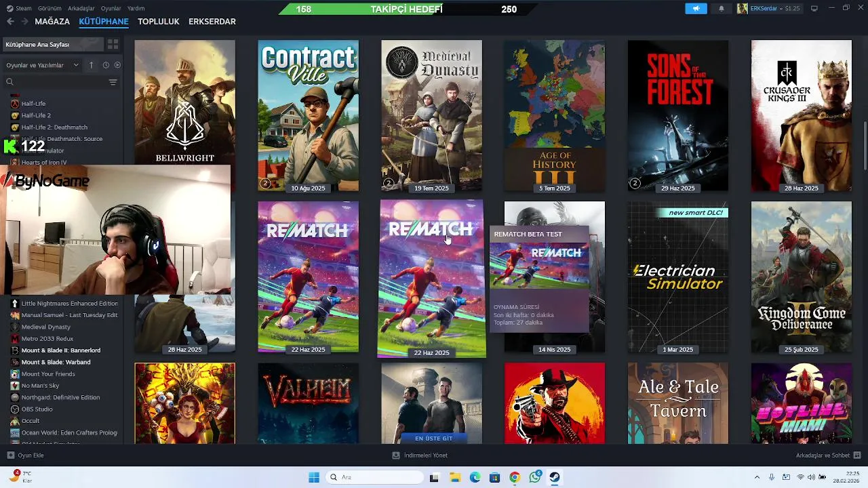
Task: Open Microsoft Edge from taskbar
Action: point(475,477)
